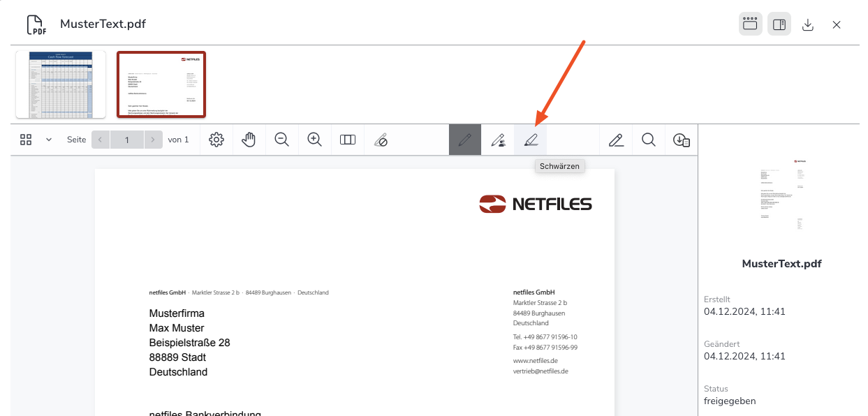Click the NETFILES logo on the page
Screen dimensions: 868x416
click(x=536, y=204)
